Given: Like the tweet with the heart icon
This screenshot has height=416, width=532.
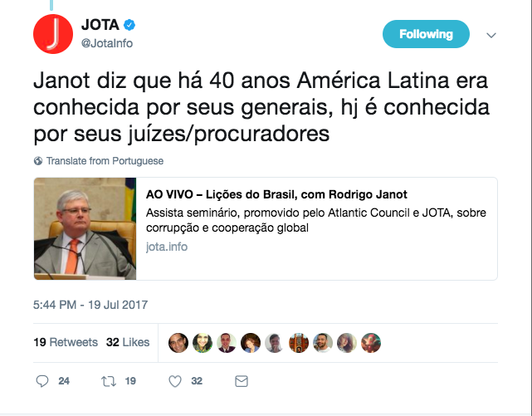Looking at the screenshot, I should (x=175, y=381).
